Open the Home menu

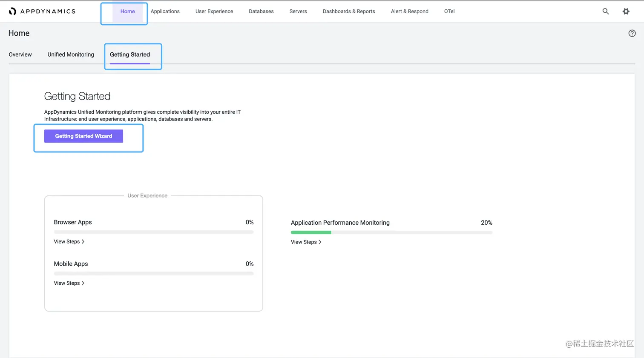click(127, 11)
